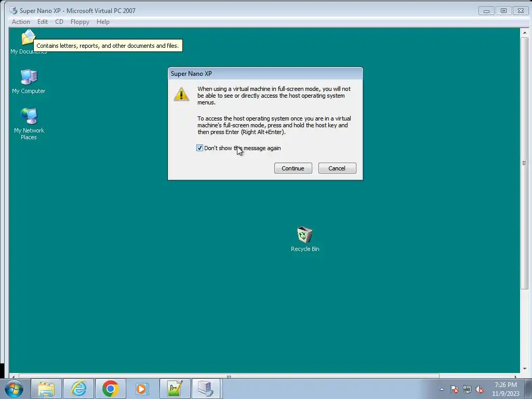Click the Continue button
Screen dimensions: 532x399
[x=293, y=168]
